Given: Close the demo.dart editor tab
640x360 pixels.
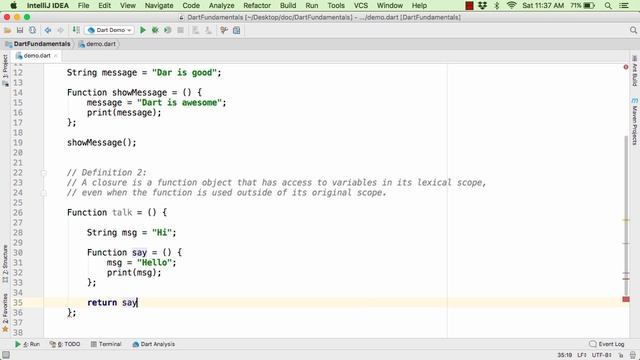Looking at the screenshot, I should 56,56.
